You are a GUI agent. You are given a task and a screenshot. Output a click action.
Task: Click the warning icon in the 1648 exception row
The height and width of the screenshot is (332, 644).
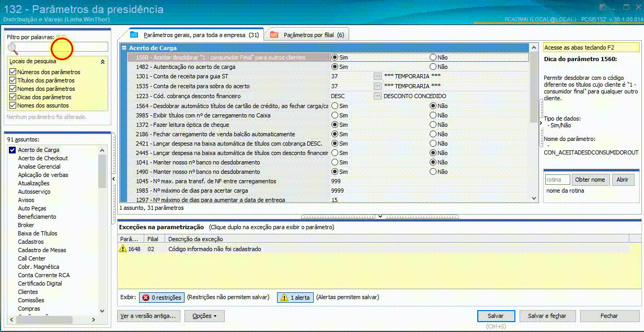[123, 249]
